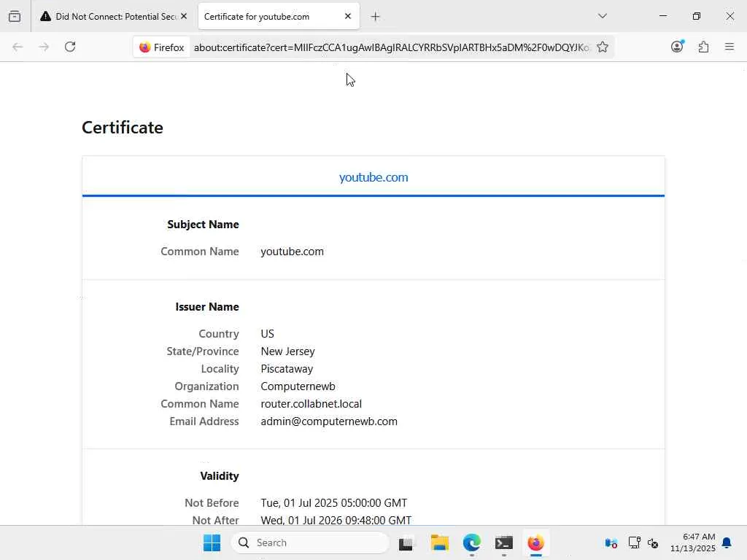Click the Validity section heading
The height and width of the screenshot is (560, 747).
220,475
